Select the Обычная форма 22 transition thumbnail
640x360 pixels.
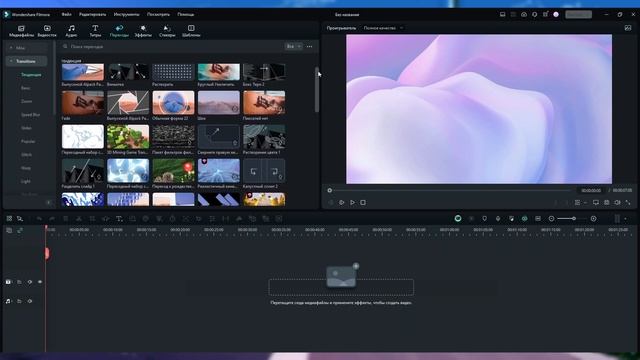coord(173,102)
